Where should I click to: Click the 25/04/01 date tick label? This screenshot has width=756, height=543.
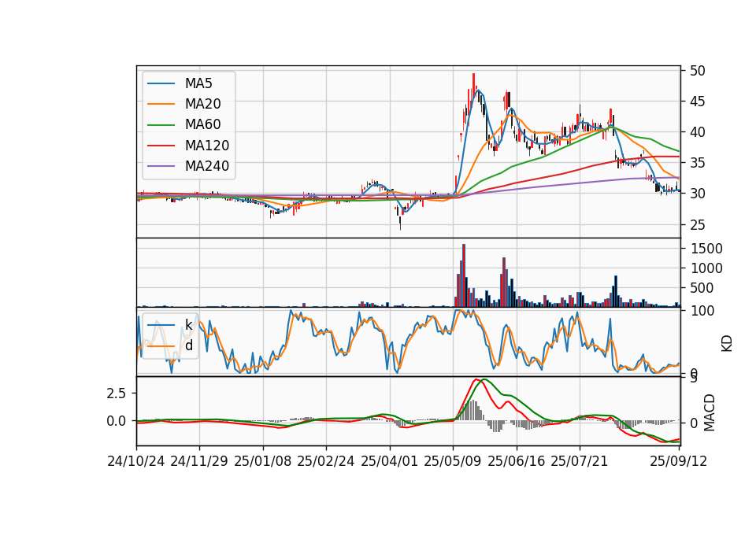[x=390, y=461]
